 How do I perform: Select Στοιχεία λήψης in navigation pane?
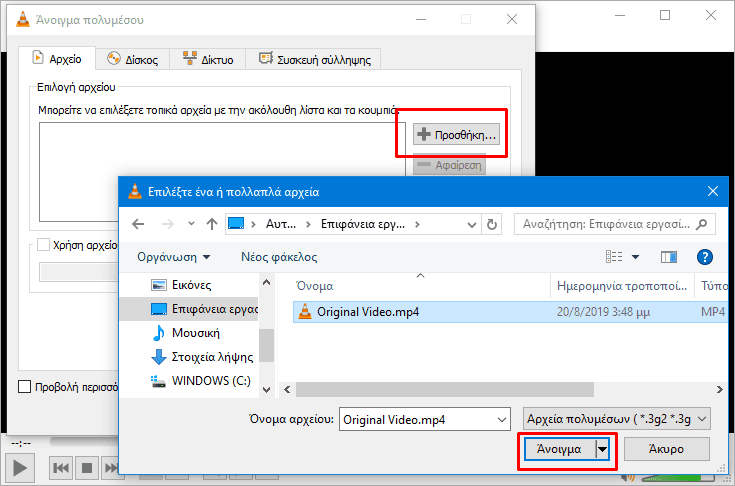pyautogui.click(x=189, y=357)
